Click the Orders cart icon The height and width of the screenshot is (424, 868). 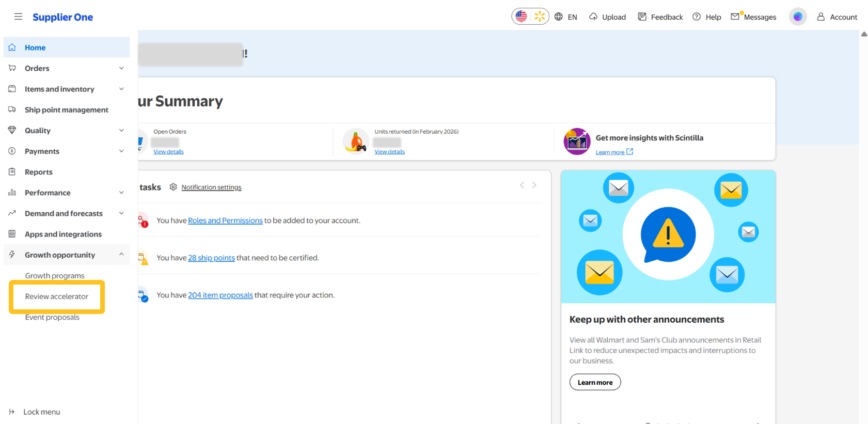[x=12, y=68]
